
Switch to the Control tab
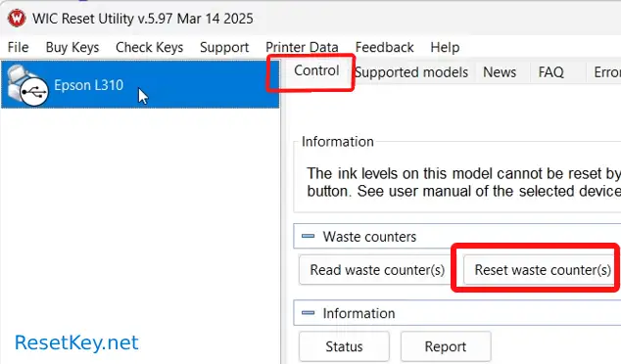316,70
